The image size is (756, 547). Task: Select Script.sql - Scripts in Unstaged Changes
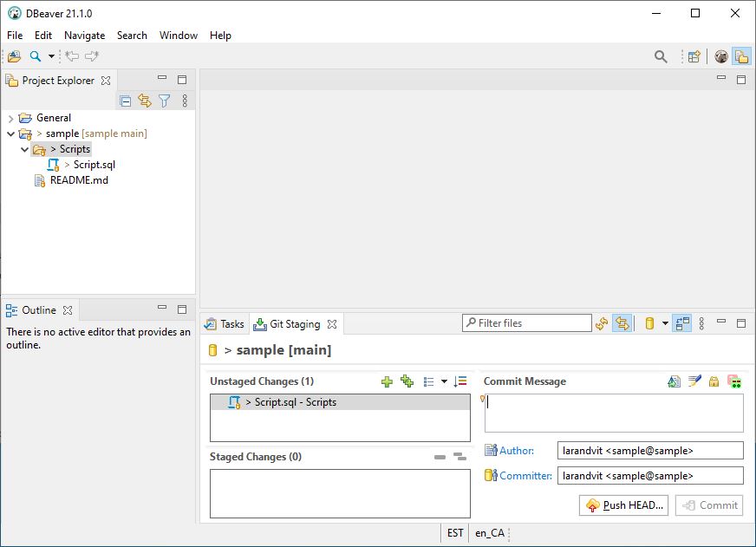340,402
